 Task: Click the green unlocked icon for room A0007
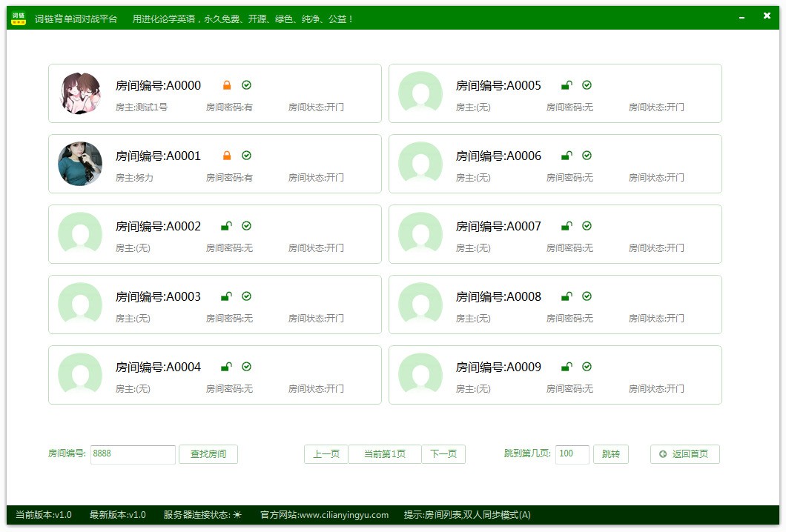pos(567,226)
